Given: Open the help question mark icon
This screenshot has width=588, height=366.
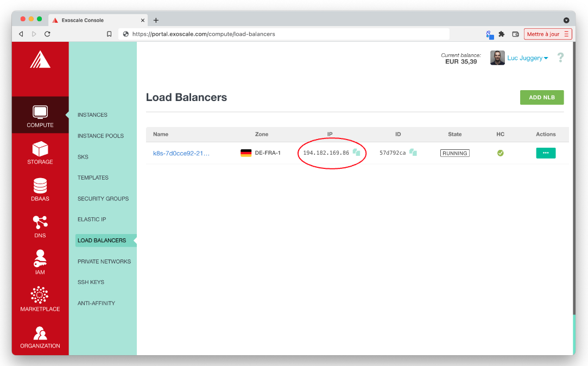Looking at the screenshot, I should pos(560,58).
